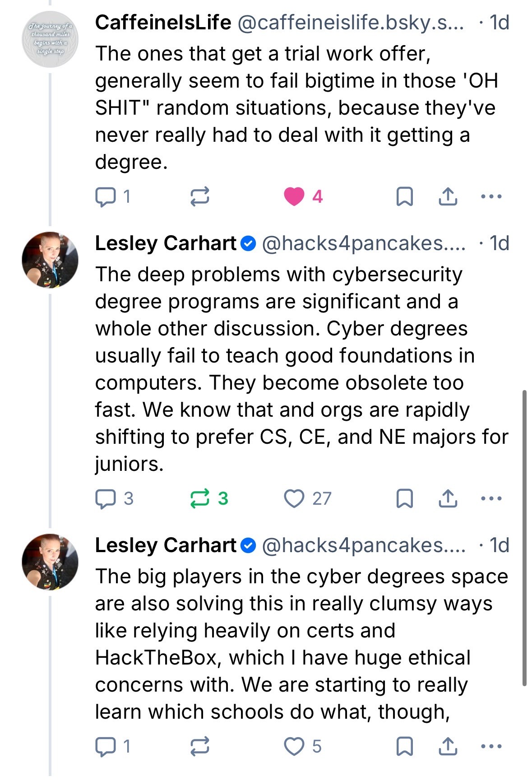Open more options on degree programs post

point(491,499)
